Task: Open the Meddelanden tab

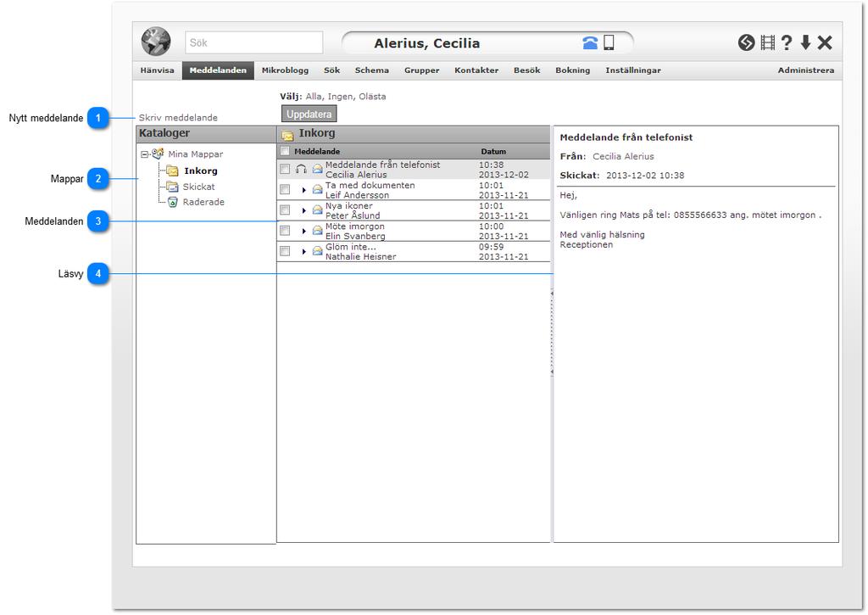Action: tap(218, 70)
